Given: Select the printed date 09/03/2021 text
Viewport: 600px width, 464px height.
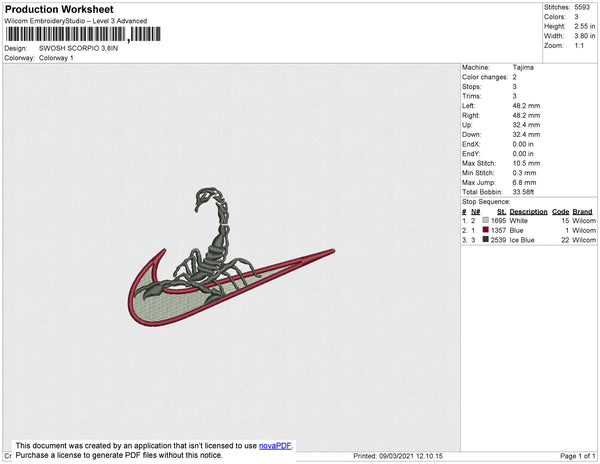Looking at the screenshot, I should point(397,456).
